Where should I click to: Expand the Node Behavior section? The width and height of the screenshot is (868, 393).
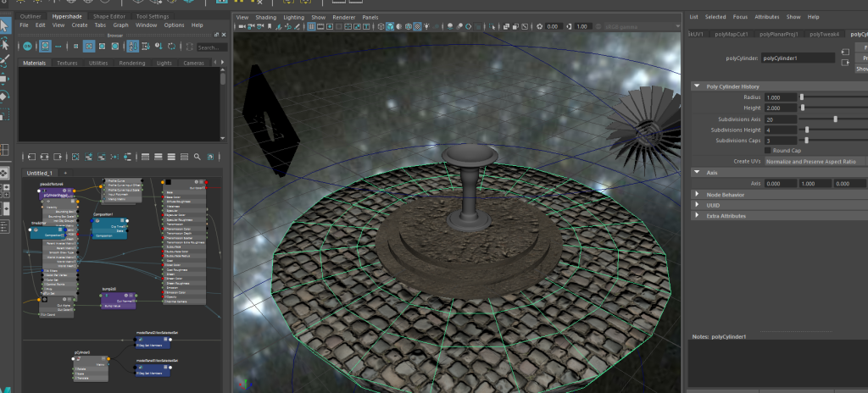(697, 195)
